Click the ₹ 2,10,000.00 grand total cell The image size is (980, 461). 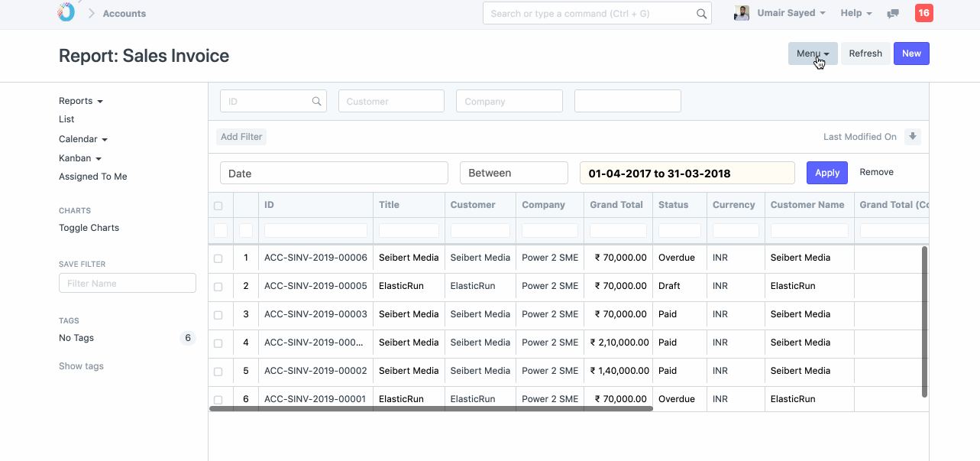click(x=619, y=343)
